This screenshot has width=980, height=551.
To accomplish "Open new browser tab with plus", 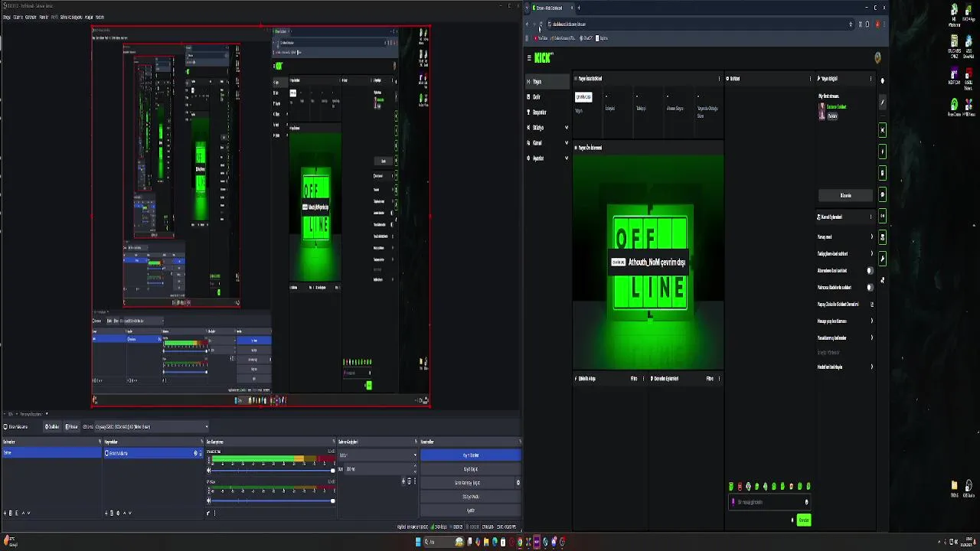I will 578,8.
